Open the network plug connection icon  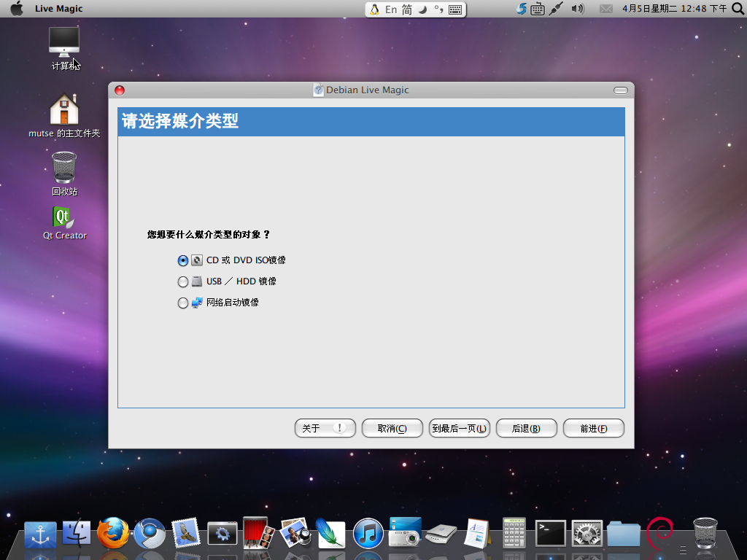[x=555, y=9]
